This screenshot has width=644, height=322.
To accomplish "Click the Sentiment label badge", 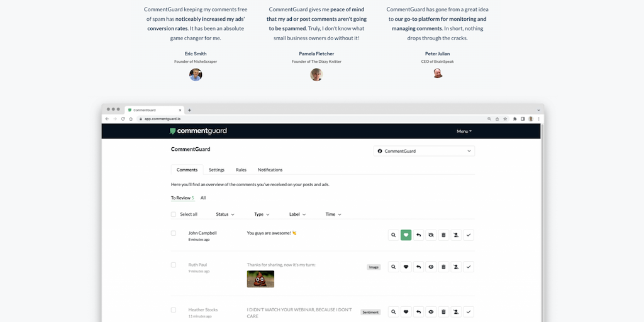I will click(x=370, y=312).
